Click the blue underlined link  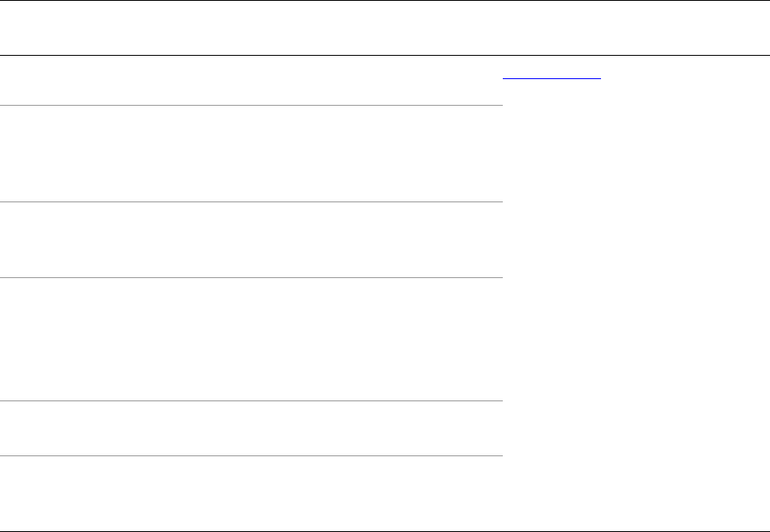point(551,75)
